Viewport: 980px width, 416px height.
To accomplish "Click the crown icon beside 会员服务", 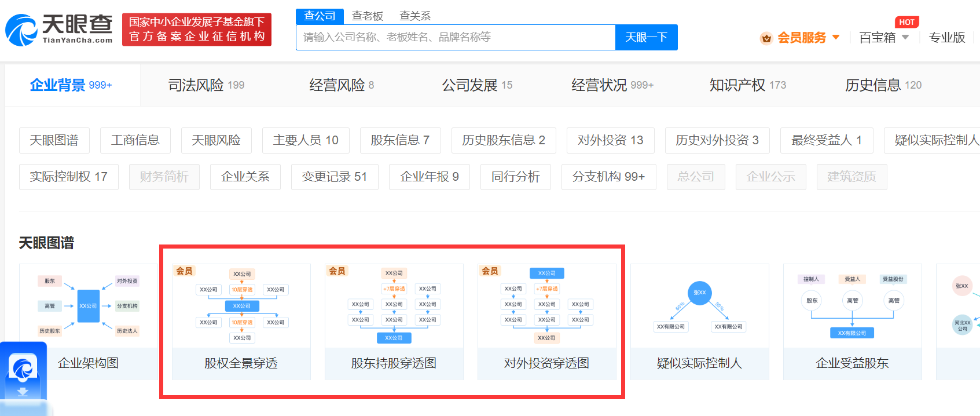I will point(766,38).
